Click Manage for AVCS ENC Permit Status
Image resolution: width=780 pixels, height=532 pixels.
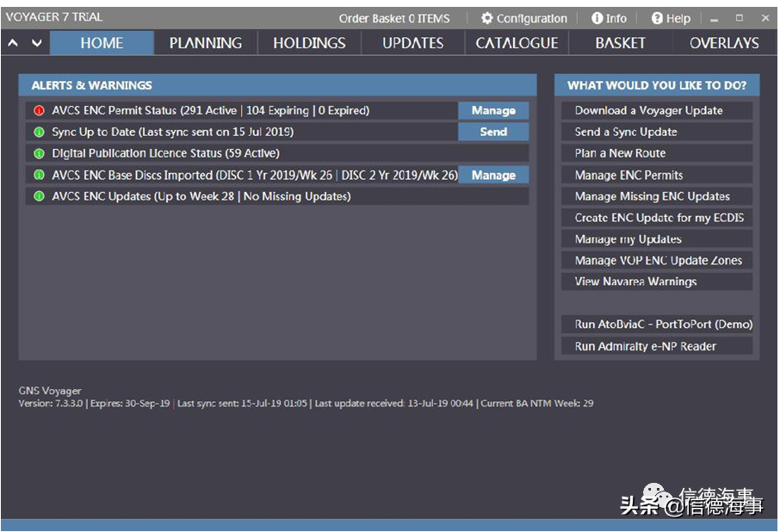(x=493, y=110)
